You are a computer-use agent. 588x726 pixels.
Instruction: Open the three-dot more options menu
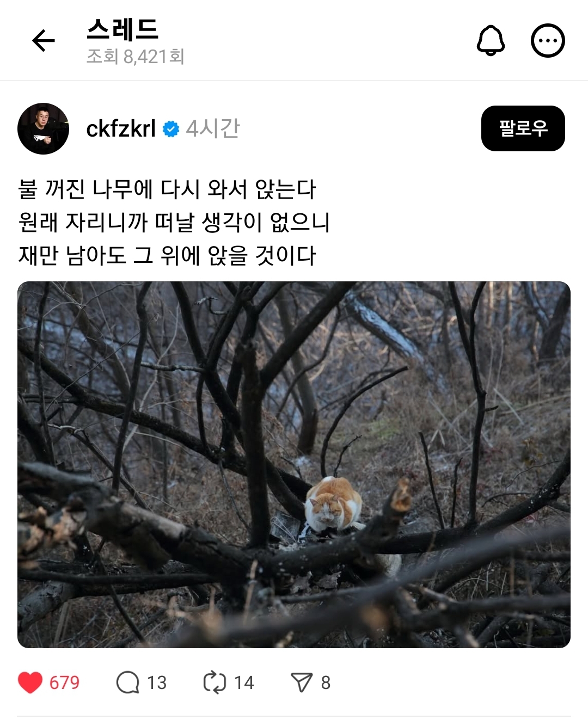548,40
